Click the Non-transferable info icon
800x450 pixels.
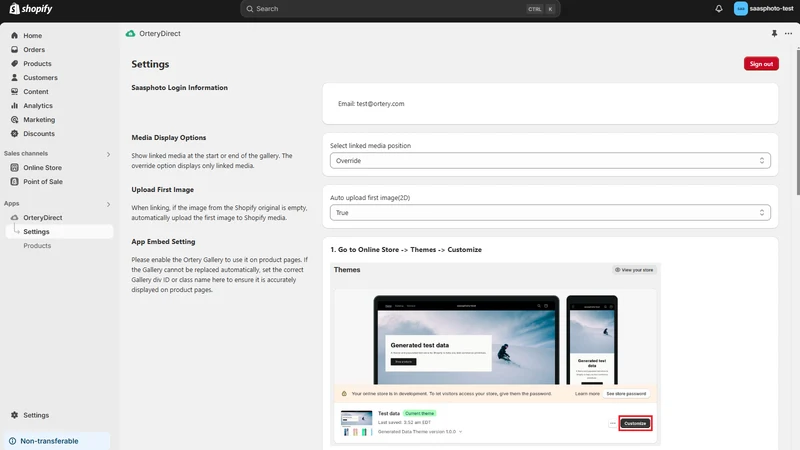tap(12, 441)
